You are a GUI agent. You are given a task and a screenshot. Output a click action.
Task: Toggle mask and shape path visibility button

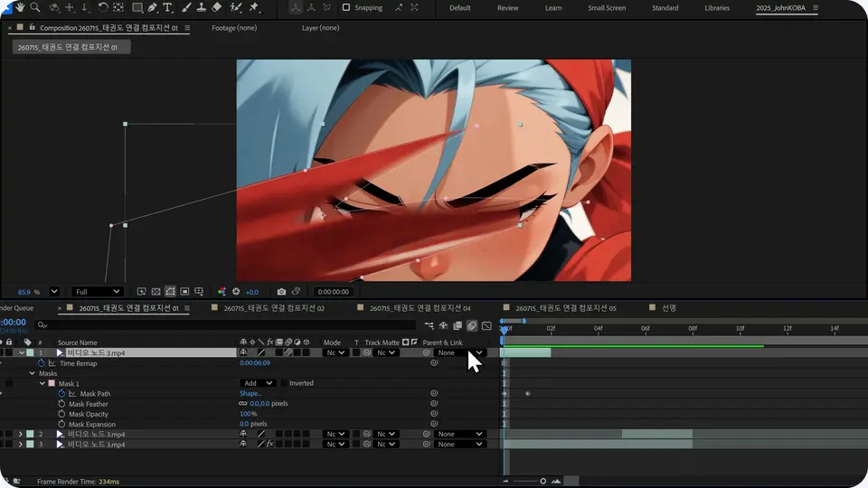(171, 292)
